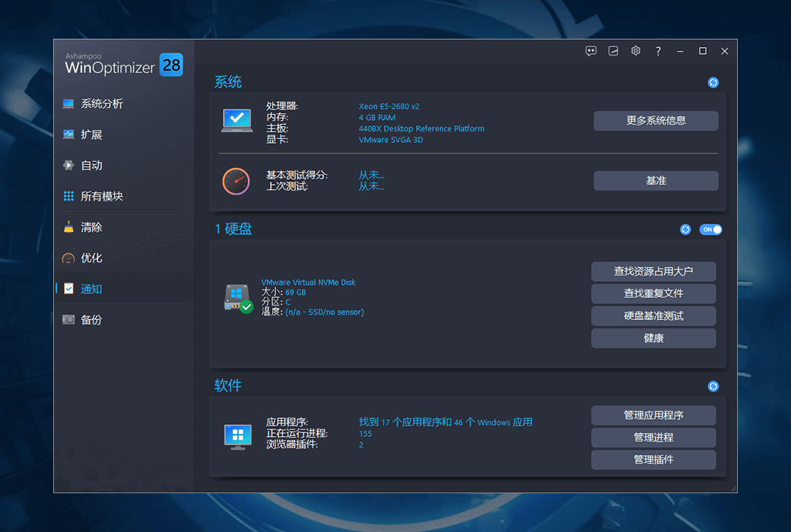Click the Xeon E5-2680 v2 processor value

point(389,106)
